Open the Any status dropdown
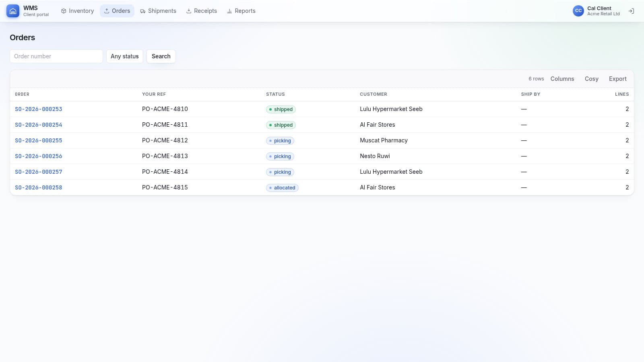 coord(125,56)
